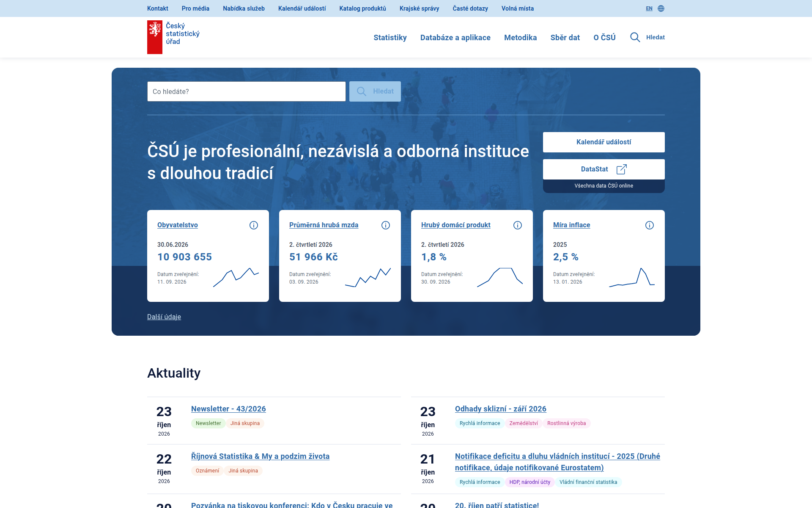
Task: Show info for Hrubý domácí produkt card
Action: pyautogui.click(x=518, y=225)
